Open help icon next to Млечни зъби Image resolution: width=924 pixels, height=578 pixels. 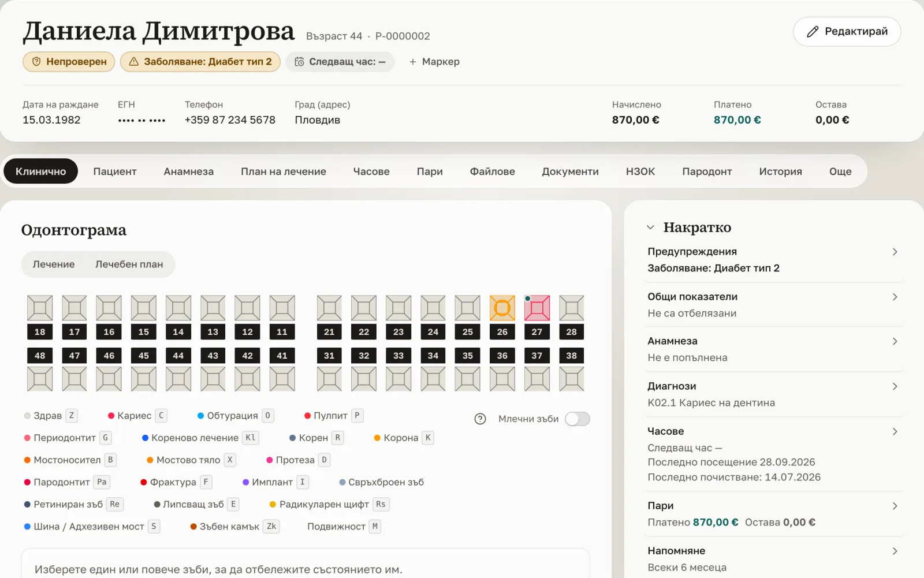coord(480,419)
